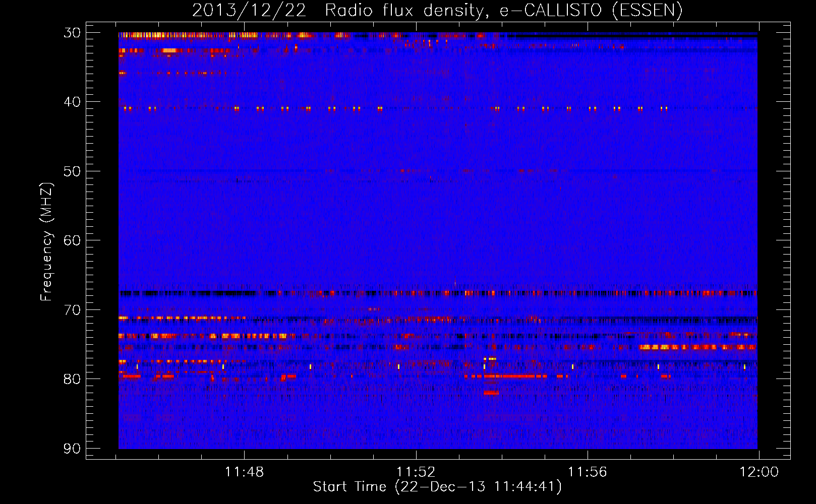Image resolution: width=816 pixels, height=504 pixels.
Task: Click the 80 frequency tick label
Action: (x=72, y=379)
